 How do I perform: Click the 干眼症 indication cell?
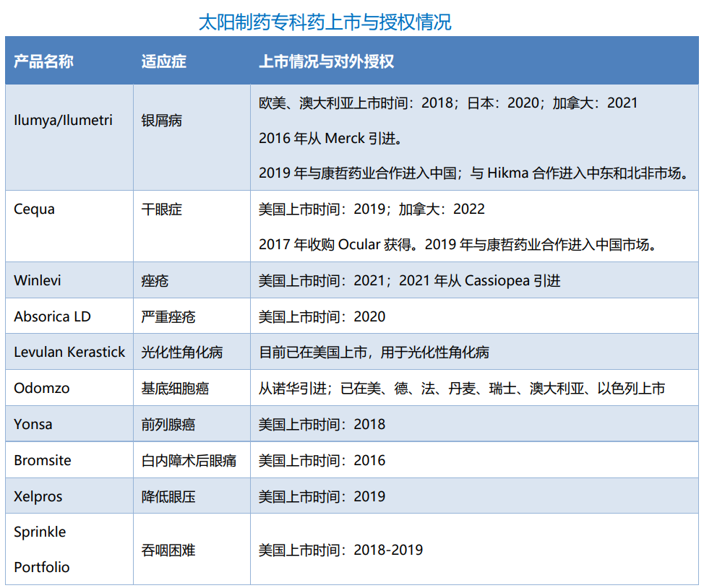click(x=162, y=209)
